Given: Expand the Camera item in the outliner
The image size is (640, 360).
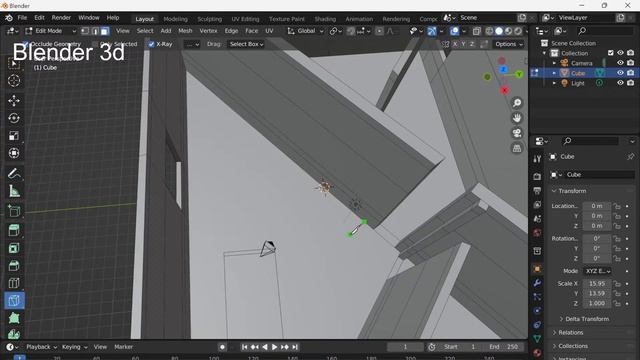Looking at the screenshot, I should tap(554, 63).
